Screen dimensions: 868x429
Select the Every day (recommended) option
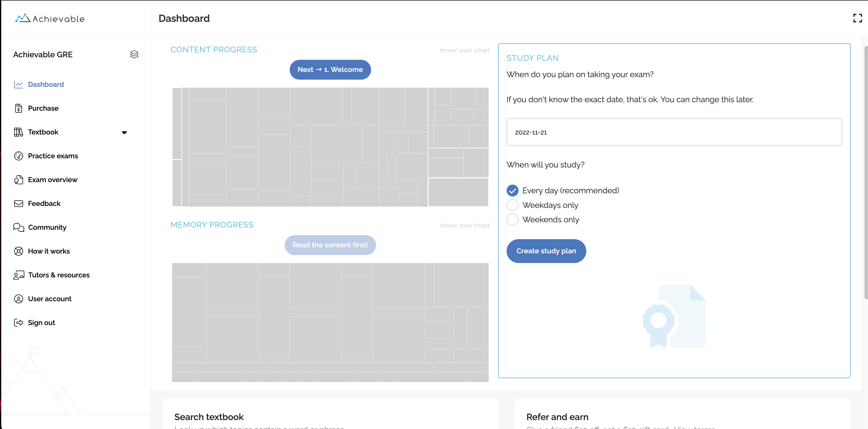click(x=512, y=191)
